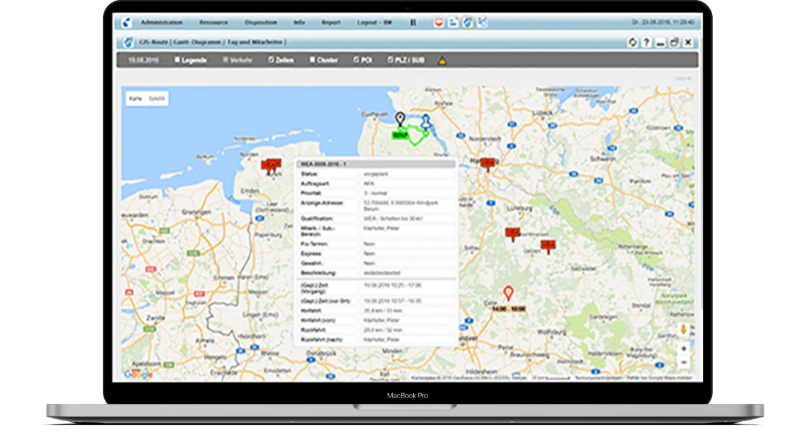This screenshot has height=436, width=807.
Task: Click the red outlined pin near Celle
Action: tap(508, 293)
